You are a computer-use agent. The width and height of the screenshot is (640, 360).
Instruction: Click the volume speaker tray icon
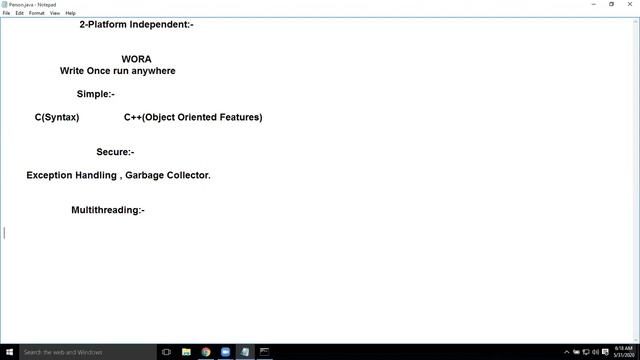[x=596, y=352]
